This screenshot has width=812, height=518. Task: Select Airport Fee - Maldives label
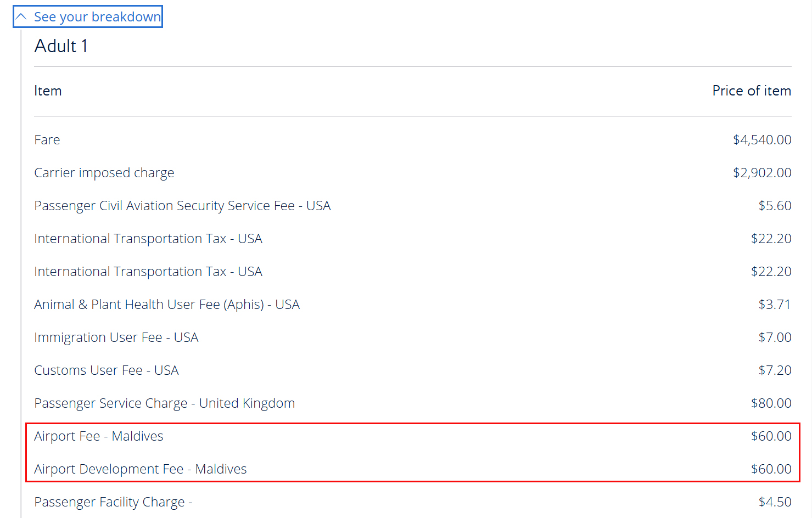99,436
